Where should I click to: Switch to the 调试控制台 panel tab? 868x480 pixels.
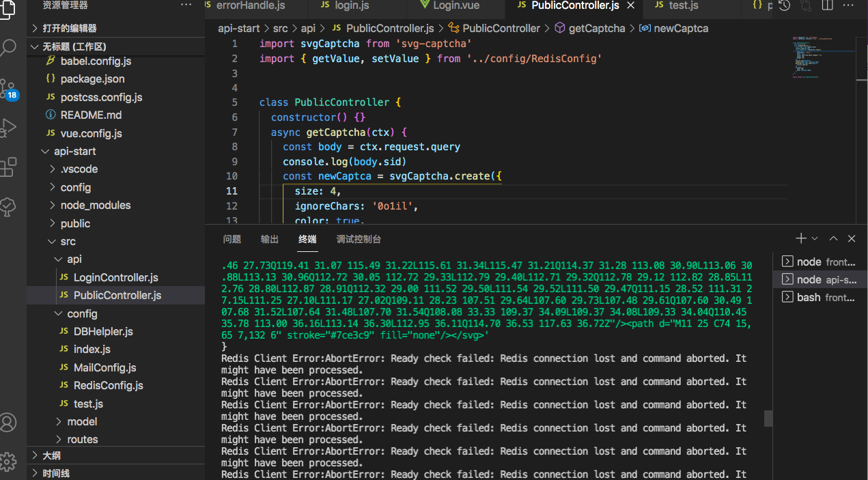[359, 239]
